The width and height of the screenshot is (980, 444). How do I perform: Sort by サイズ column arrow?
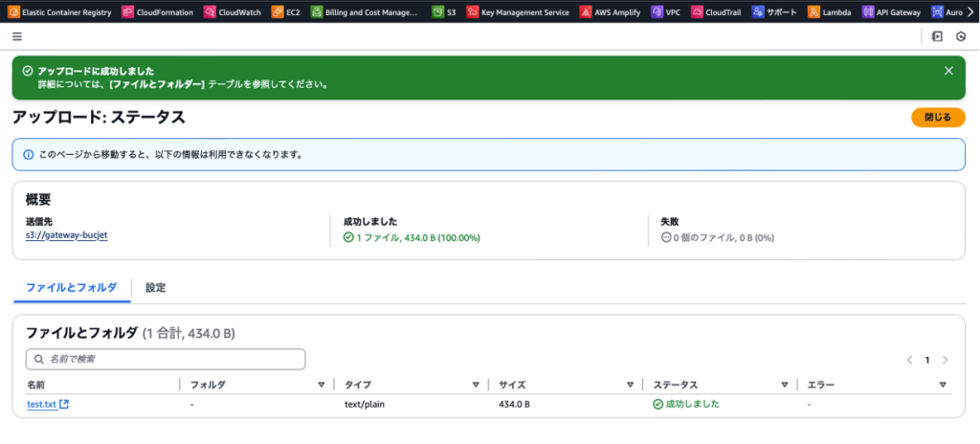(x=630, y=385)
